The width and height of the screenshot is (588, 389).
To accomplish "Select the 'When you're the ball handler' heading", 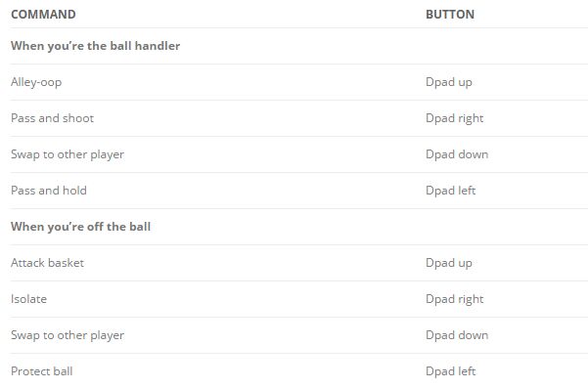I will (95, 46).
